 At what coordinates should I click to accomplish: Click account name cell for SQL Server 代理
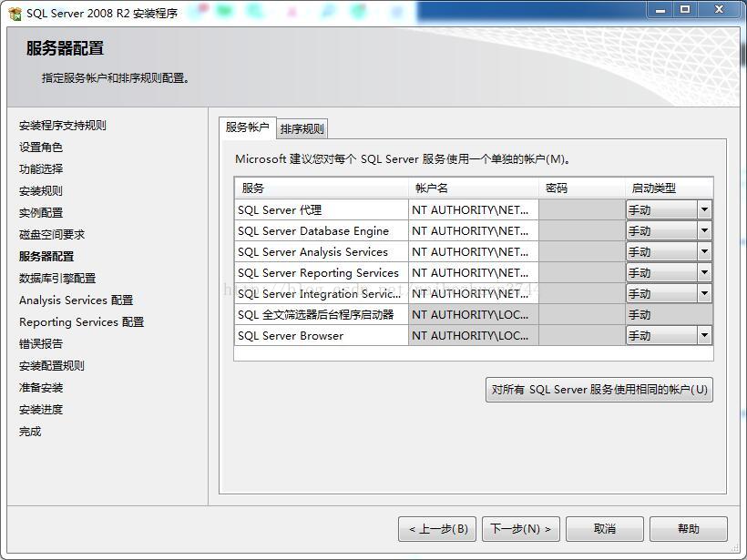point(473,209)
